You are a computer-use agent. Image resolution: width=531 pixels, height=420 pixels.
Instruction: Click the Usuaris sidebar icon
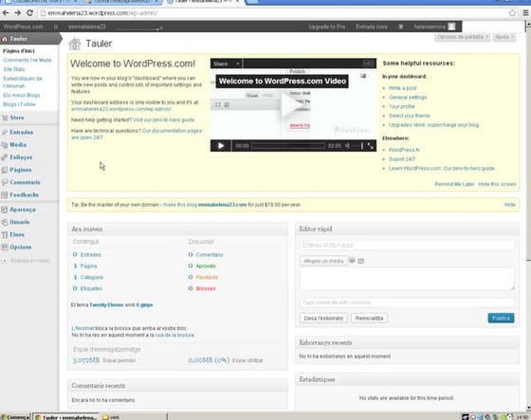click(5, 222)
